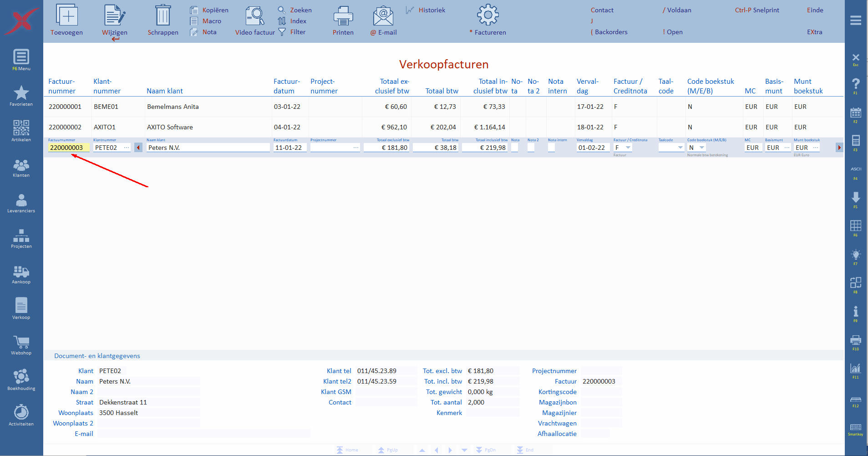Select row AXITO Software
This screenshot has height=456, width=868.
[444, 127]
